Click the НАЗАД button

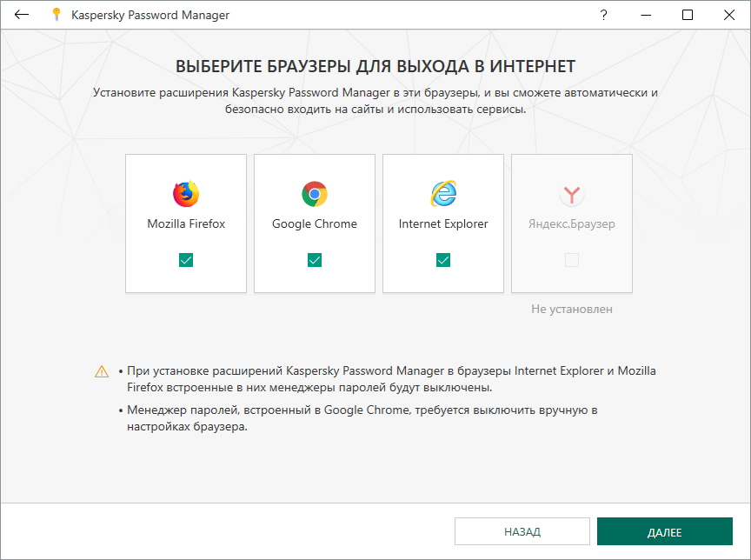click(522, 531)
